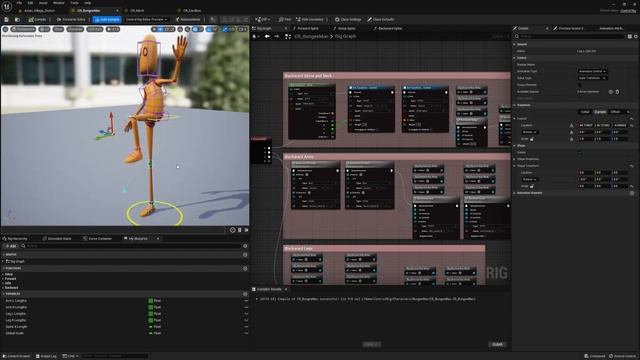
Task: Open the Perspective view mode dropdown
Action: [23, 29]
